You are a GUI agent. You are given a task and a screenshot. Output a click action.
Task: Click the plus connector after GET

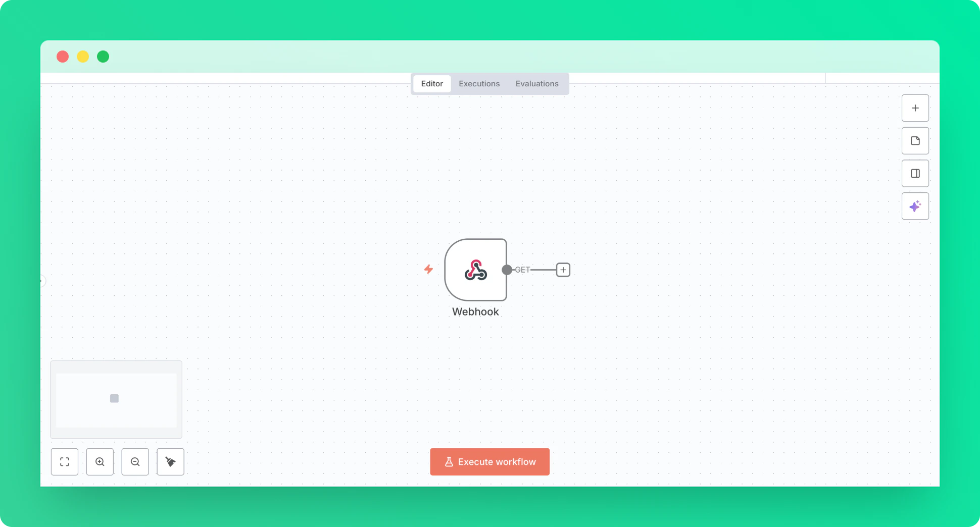(x=563, y=270)
